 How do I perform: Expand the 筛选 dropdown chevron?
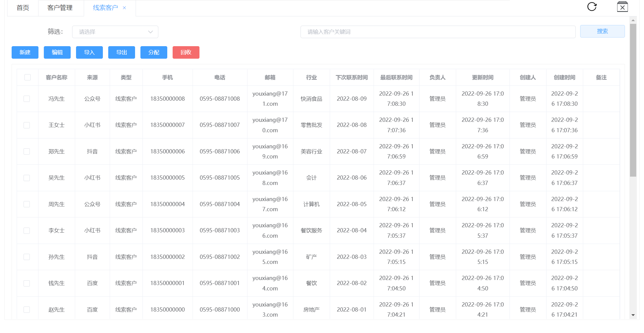tap(150, 32)
